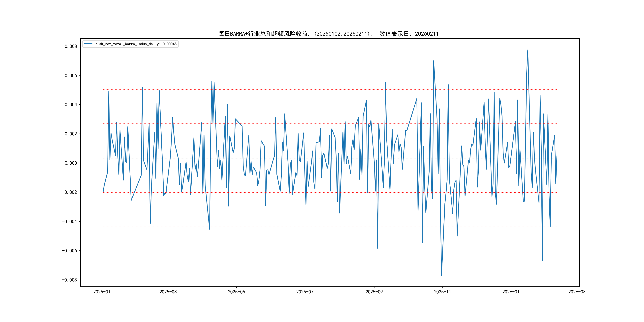Click the 2025-05 x-axis label
The height and width of the screenshot is (322, 644).
pos(236,292)
